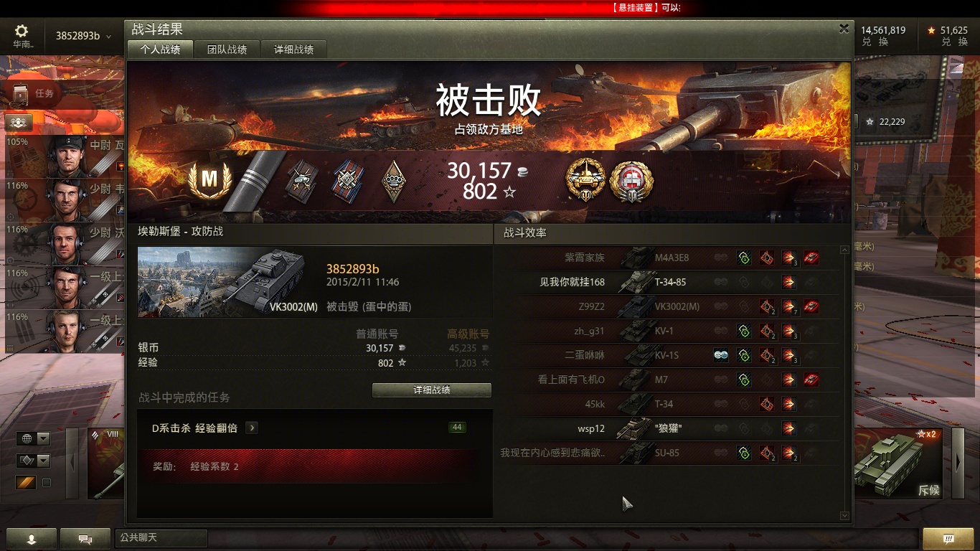The image size is (980, 551).
Task: Click the red cross shield medal
Action: 631,181
